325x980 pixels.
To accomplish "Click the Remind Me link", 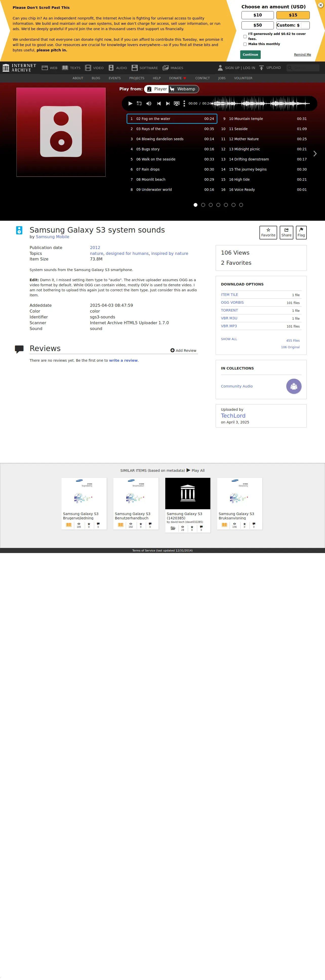I will (x=302, y=55).
